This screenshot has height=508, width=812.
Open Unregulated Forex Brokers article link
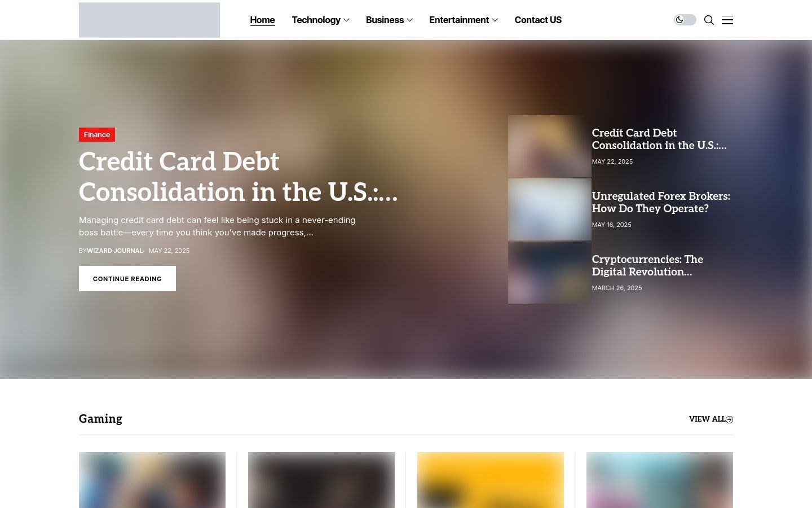[x=661, y=202]
